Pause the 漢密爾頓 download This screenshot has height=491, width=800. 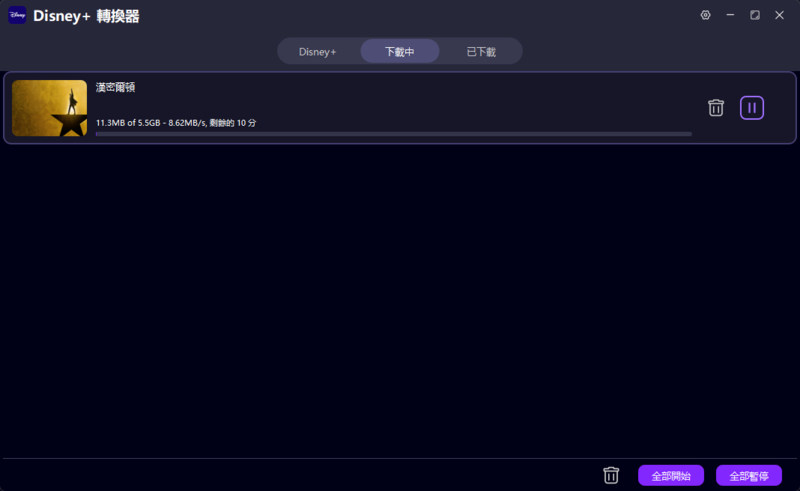752,108
